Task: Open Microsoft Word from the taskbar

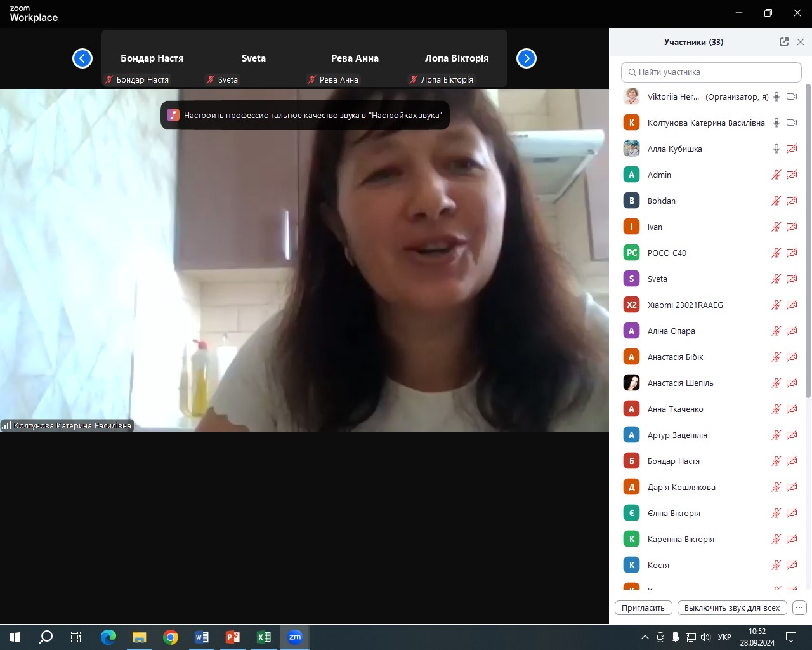Action: click(x=202, y=637)
